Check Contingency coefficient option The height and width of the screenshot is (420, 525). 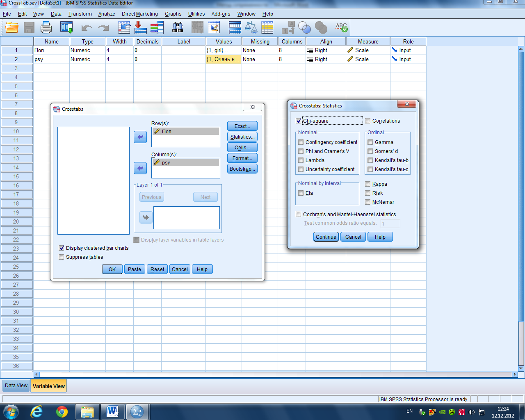click(301, 142)
